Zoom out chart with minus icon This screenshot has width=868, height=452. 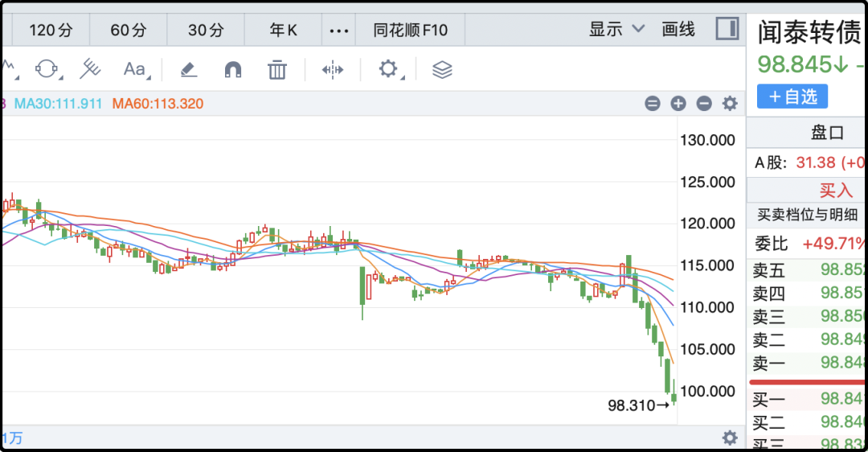[704, 104]
